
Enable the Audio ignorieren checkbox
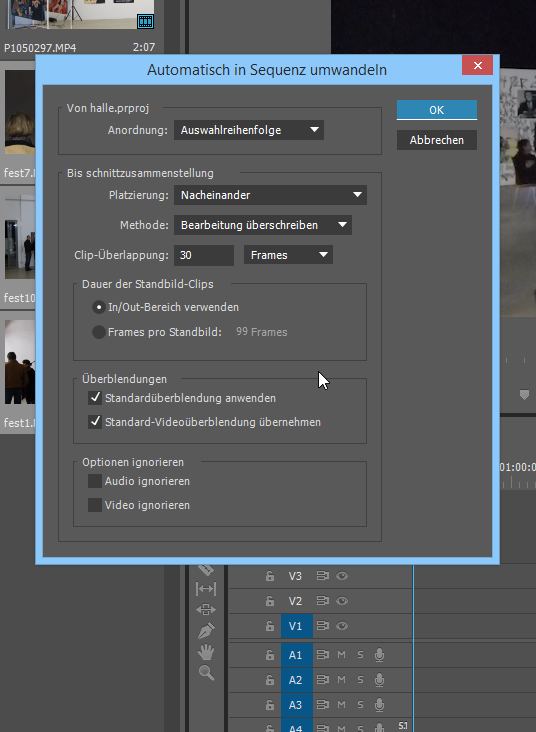pos(95,481)
